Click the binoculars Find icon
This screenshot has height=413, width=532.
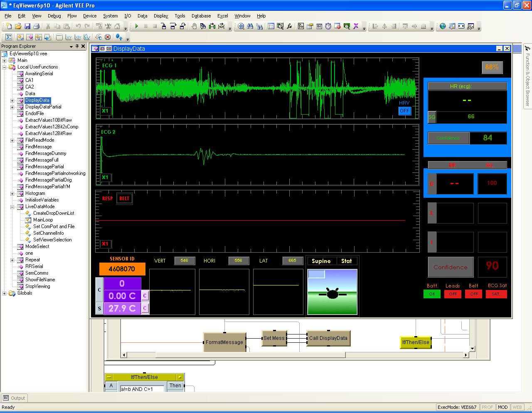coord(250,26)
